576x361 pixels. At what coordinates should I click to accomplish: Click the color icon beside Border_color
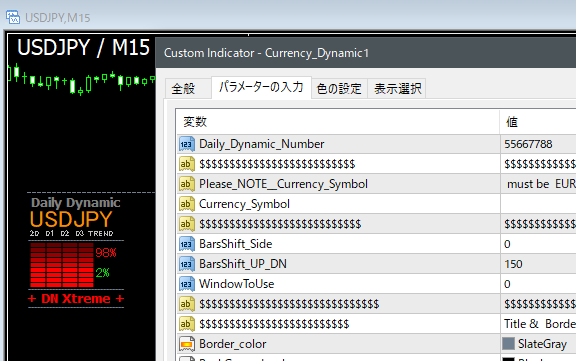click(187, 344)
